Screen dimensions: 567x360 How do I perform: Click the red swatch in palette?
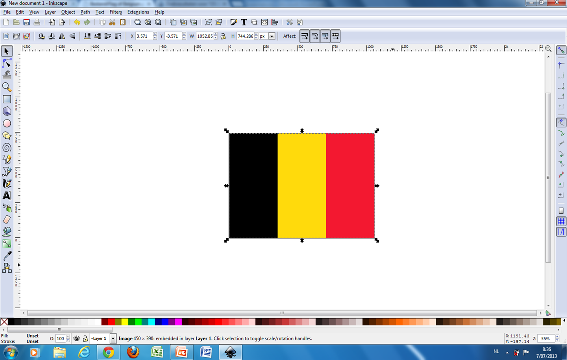pyautogui.click(x=111, y=322)
